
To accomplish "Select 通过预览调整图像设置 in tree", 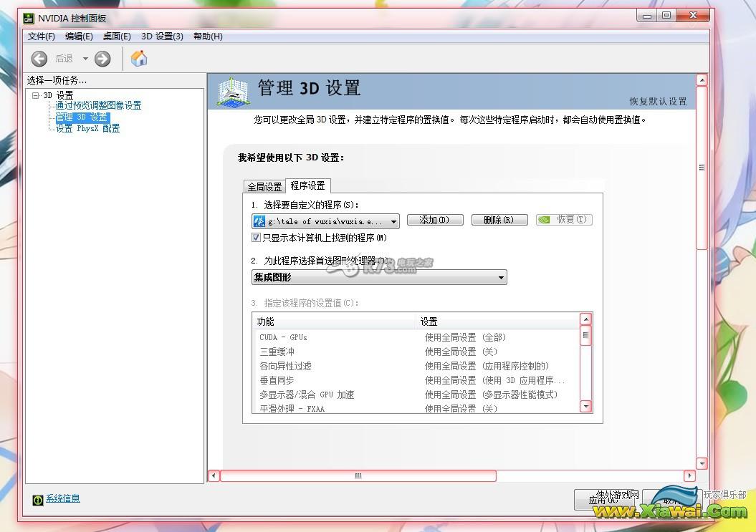I will [98, 105].
